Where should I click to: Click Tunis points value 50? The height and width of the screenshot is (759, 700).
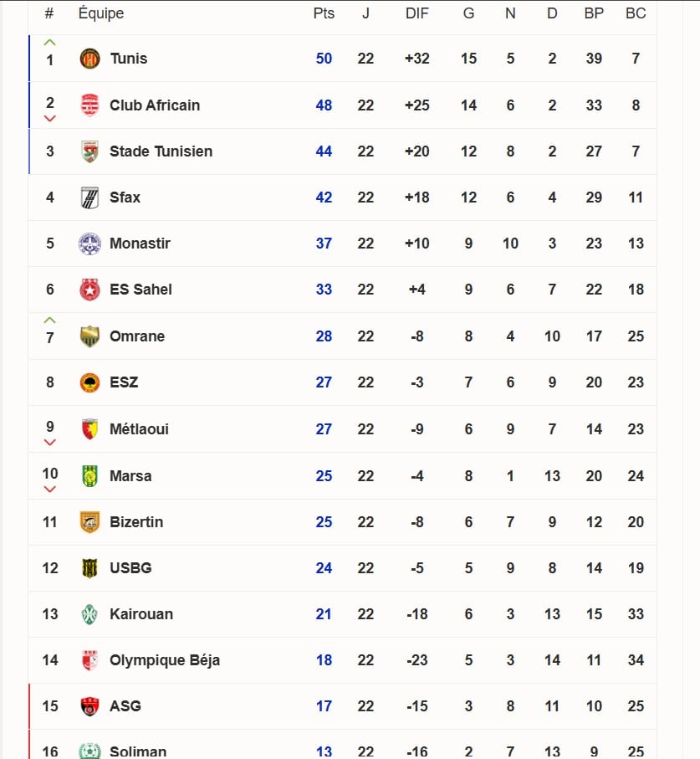324,59
